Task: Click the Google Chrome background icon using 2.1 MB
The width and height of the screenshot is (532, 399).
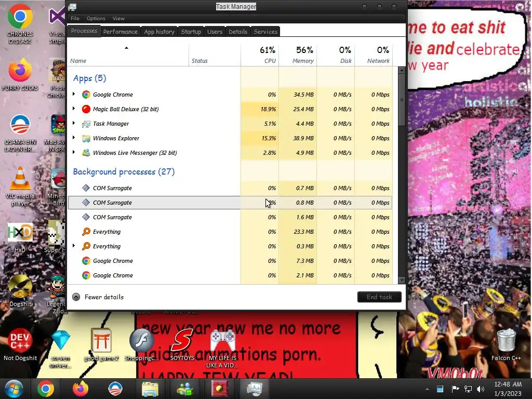Action: tap(86, 275)
